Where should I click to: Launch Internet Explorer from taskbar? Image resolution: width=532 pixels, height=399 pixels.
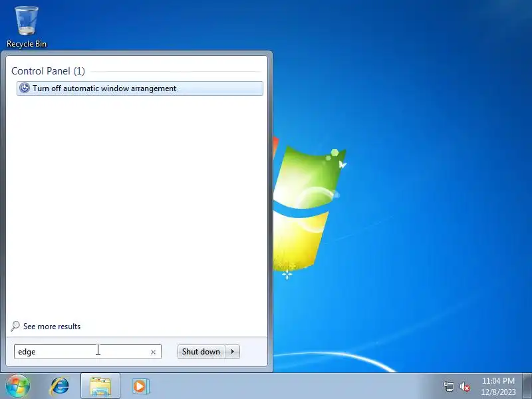[x=59, y=386]
